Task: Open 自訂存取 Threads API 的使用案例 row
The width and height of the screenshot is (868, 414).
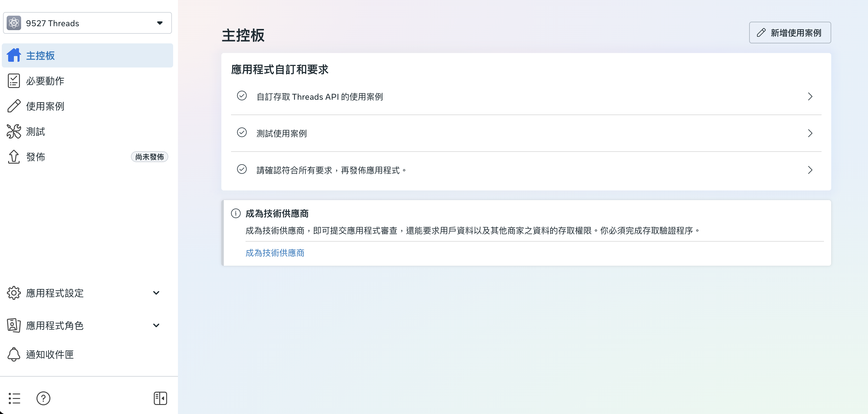Action: (526, 97)
